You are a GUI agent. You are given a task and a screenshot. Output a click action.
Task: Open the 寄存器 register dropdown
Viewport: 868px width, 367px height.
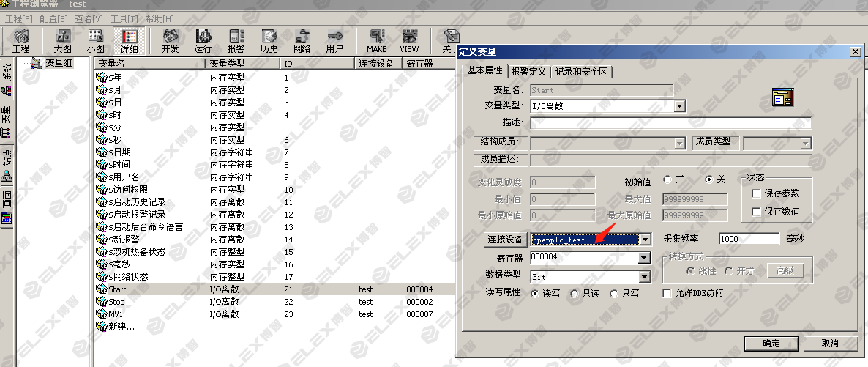[x=644, y=258]
